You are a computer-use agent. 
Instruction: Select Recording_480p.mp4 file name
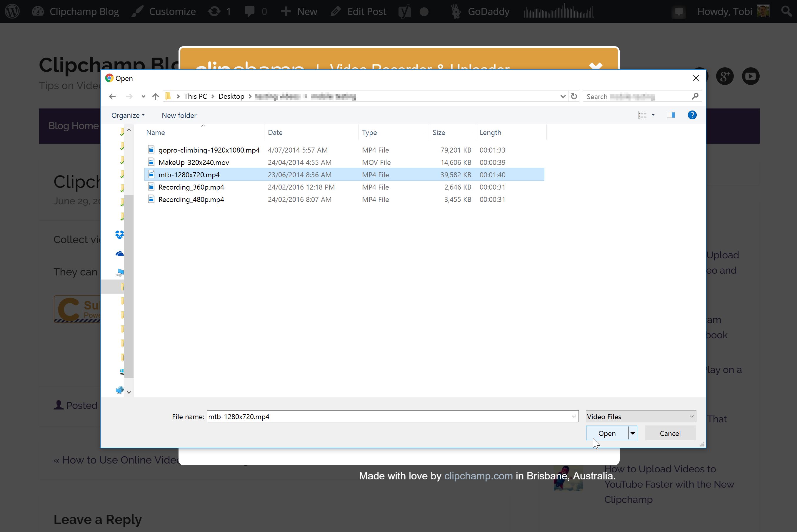[191, 200]
